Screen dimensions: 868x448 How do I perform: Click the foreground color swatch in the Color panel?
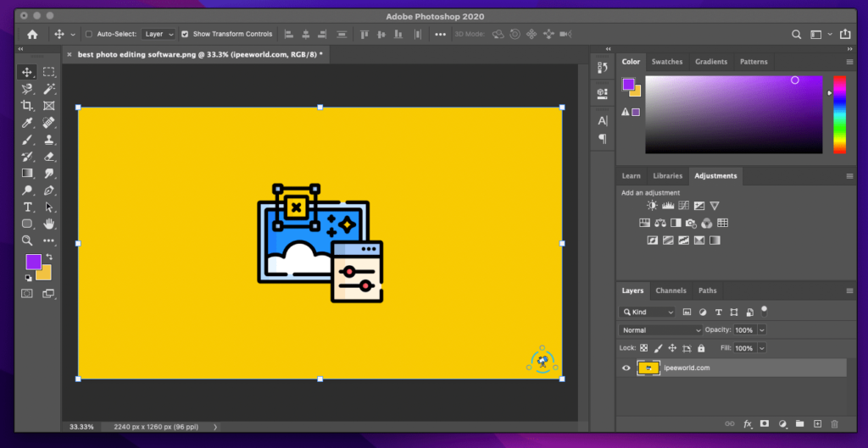pyautogui.click(x=628, y=84)
